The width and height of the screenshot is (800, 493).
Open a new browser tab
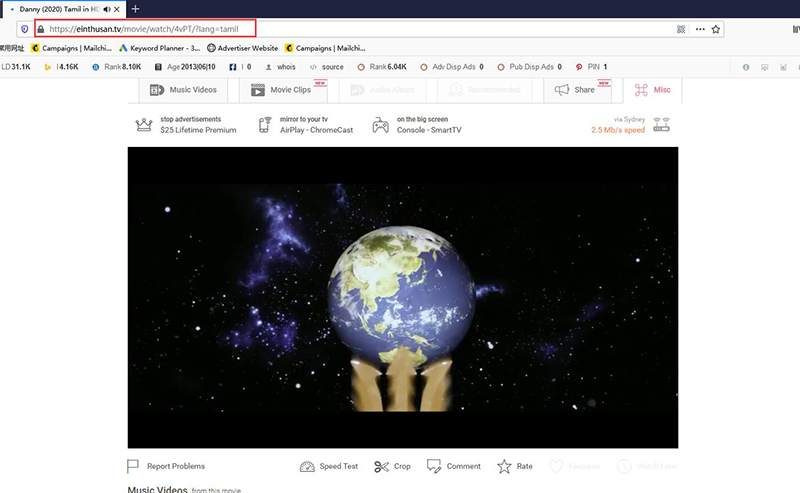coord(135,9)
